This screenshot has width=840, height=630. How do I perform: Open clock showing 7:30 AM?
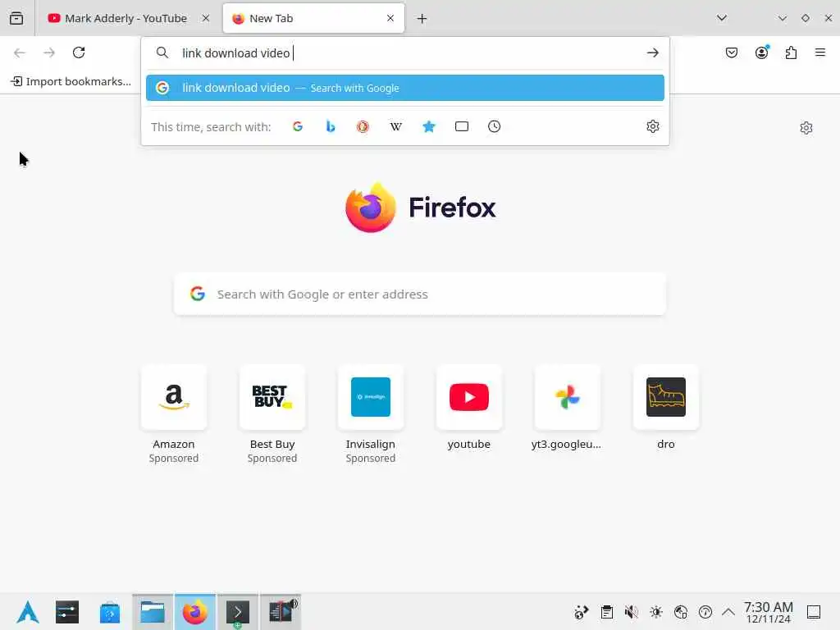pos(768,612)
